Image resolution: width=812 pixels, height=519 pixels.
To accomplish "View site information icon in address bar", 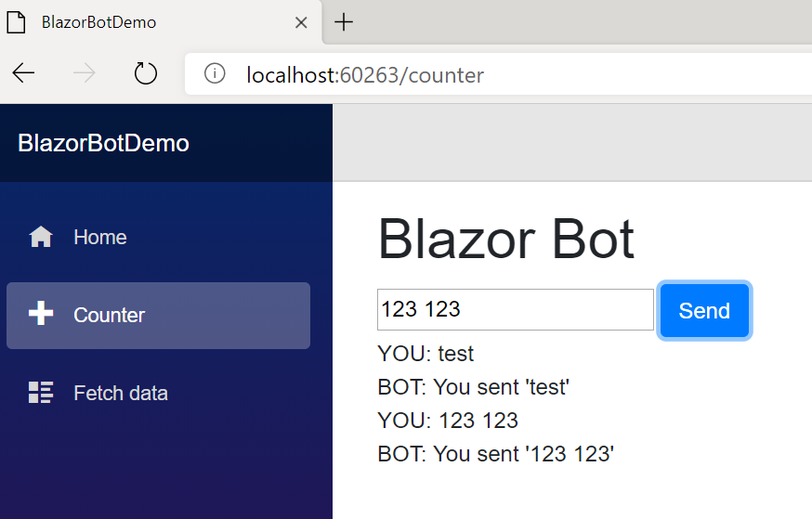I will pyautogui.click(x=215, y=74).
